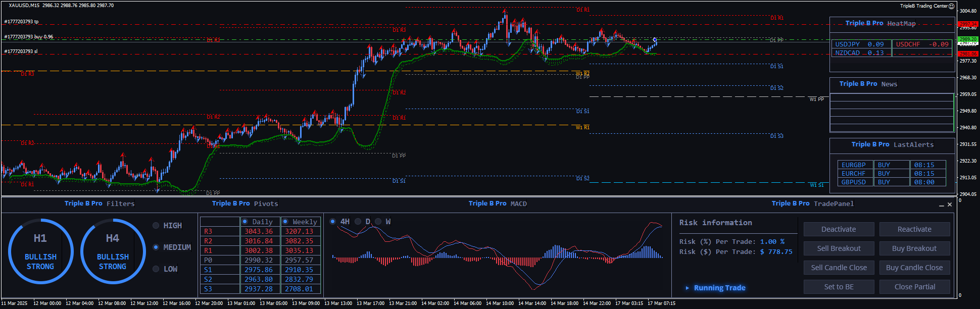The width and height of the screenshot is (980, 309).
Task: Close the TradePanel with the X icon
Action: click(950, 204)
